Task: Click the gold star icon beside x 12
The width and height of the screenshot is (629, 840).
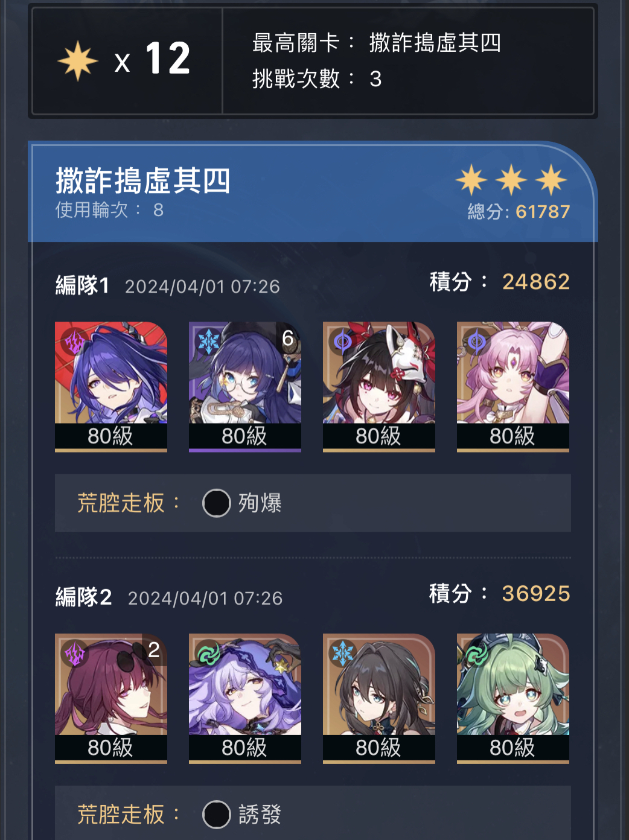Action: point(78,61)
